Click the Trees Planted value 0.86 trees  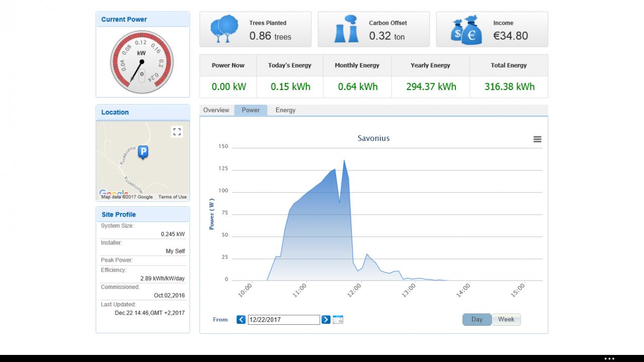270,36
